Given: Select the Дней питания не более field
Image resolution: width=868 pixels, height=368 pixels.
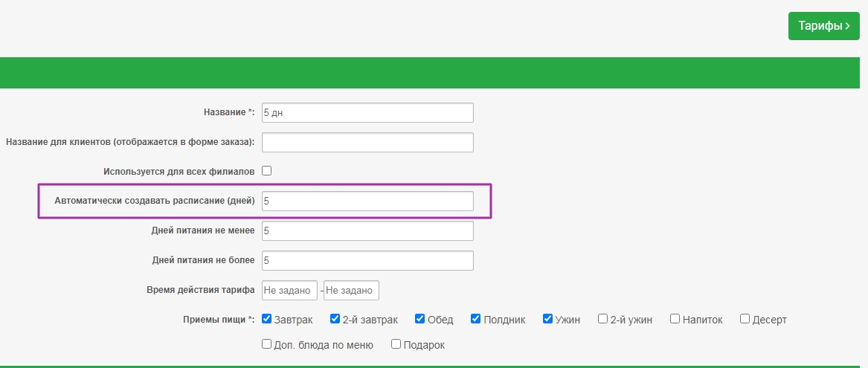Looking at the screenshot, I should tap(367, 261).
